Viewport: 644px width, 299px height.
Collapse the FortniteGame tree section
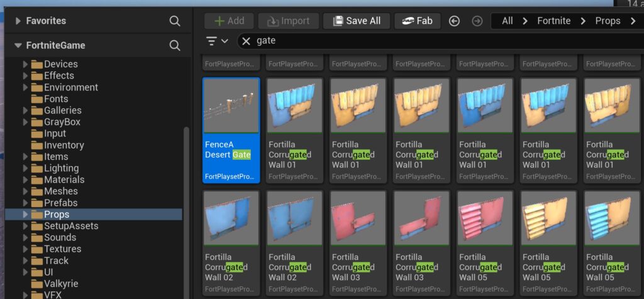[x=18, y=45]
